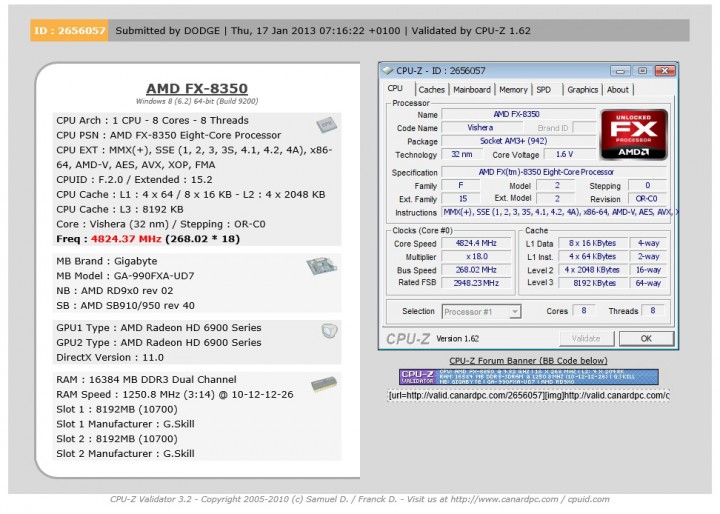Click the Name field AMD FX-8350
Viewport: 720px width, 514px height.
pyautogui.click(x=518, y=114)
